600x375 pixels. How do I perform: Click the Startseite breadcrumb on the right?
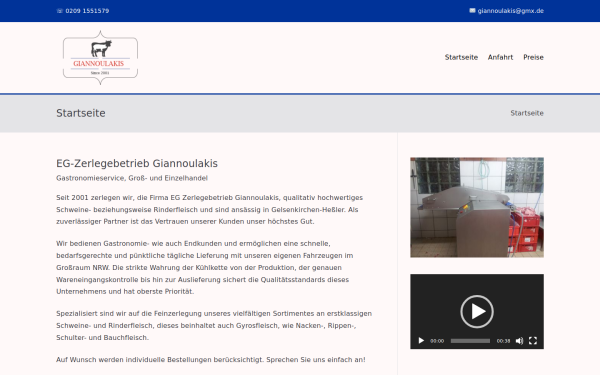(x=527, y=113)
